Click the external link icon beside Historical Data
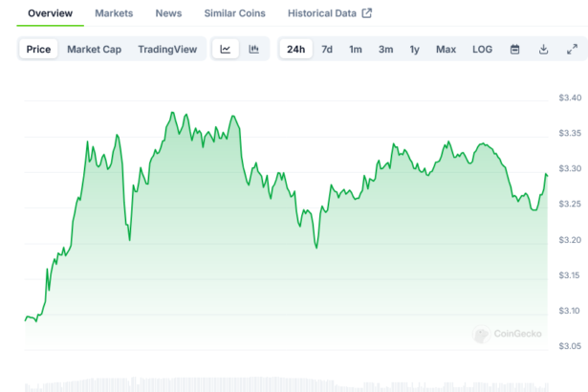The width and height of the screenshot is (588, 392). (x=366, y=13)
